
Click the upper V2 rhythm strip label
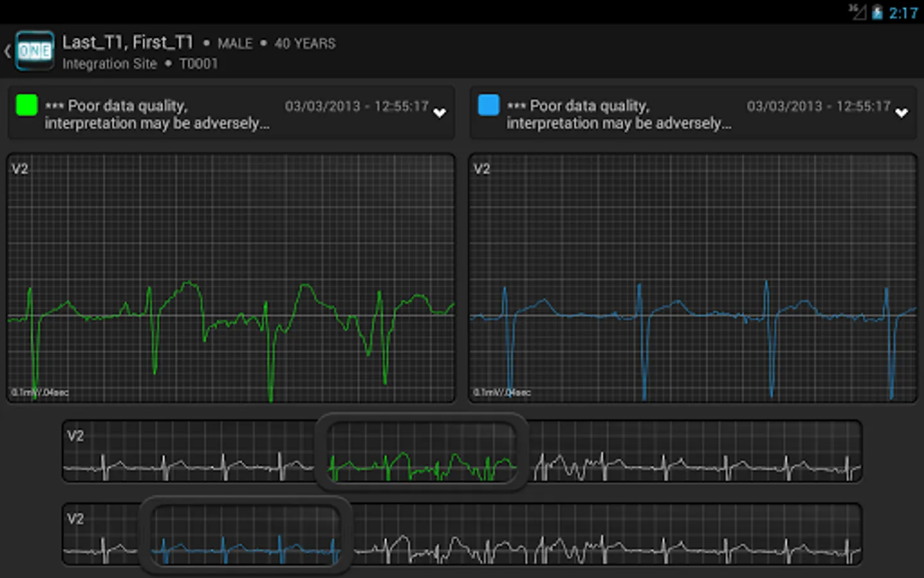(x=75, y=436)
